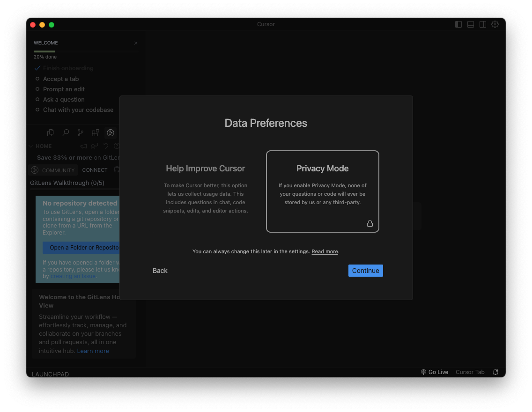The image size is (532, 412).
Task: Click Cursor Tab in status bar
Action: [x=470, y=372]
